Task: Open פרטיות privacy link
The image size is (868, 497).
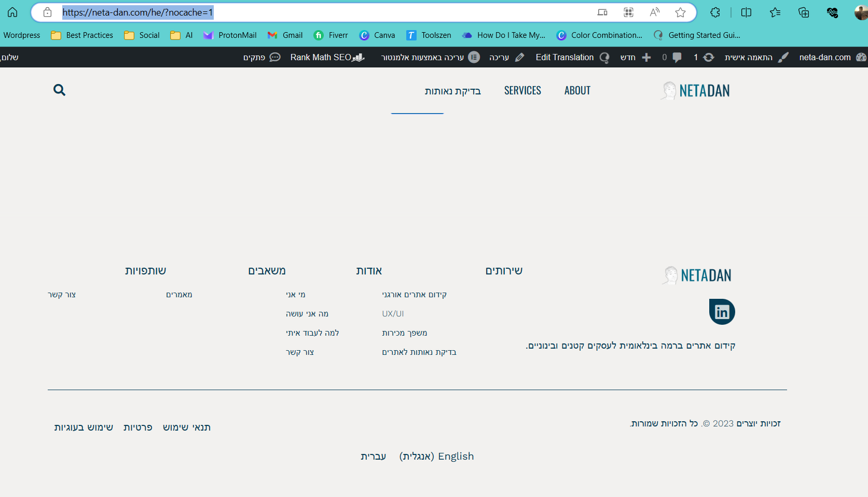Action: [137, 427]
